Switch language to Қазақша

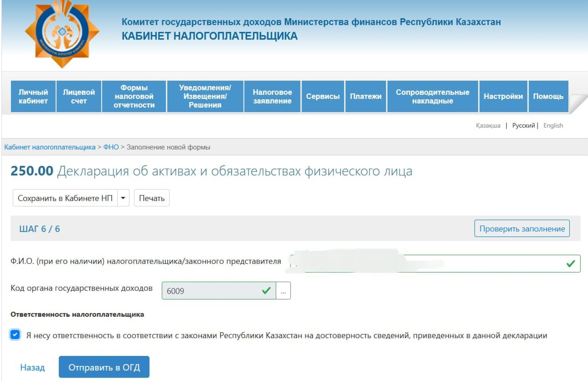point(488,126)
